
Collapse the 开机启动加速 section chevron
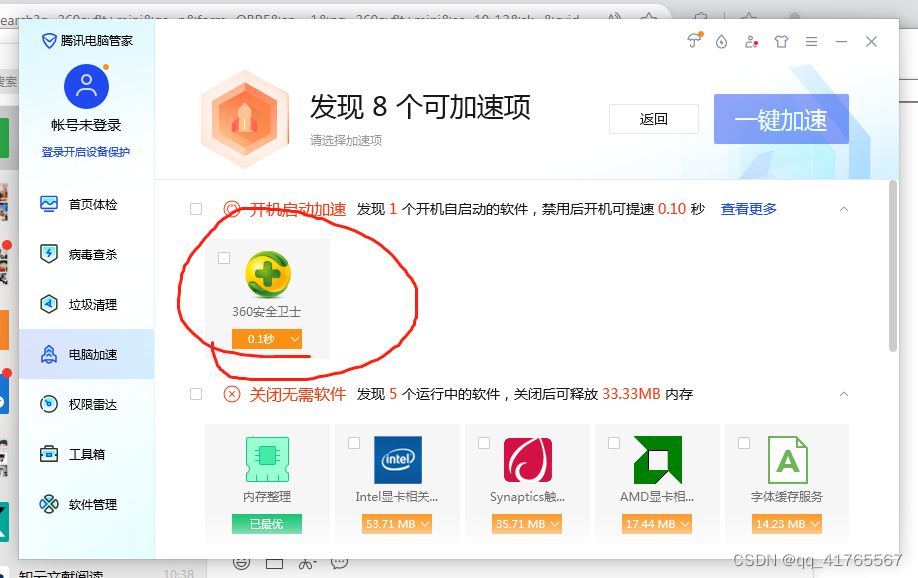coord(844,209)
